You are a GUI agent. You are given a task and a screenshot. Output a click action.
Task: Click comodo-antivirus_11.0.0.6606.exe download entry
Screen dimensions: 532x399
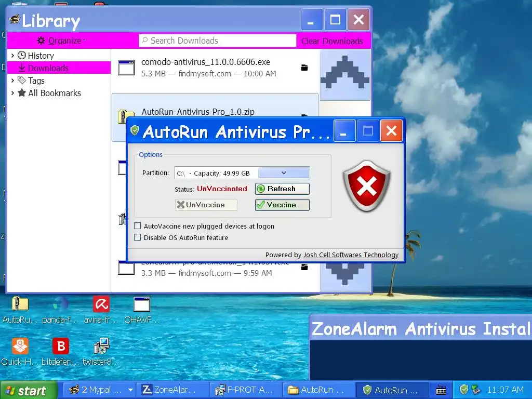coord(215,68)
